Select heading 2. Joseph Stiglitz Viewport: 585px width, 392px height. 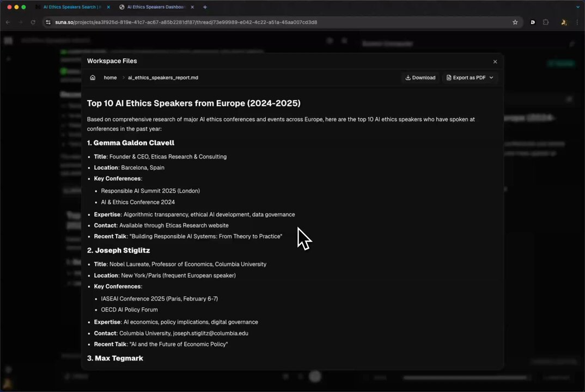pyautogui.click(x=119, y=250)
